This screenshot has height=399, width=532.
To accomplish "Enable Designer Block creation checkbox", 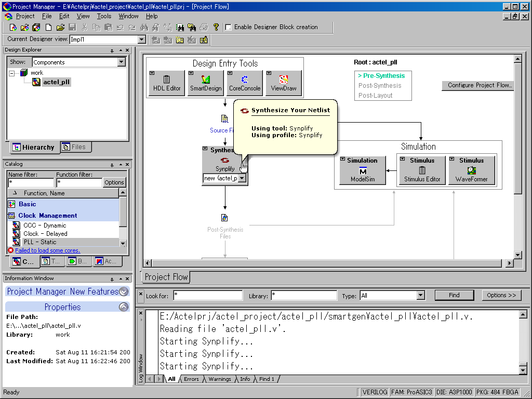I will pos(229,27).
